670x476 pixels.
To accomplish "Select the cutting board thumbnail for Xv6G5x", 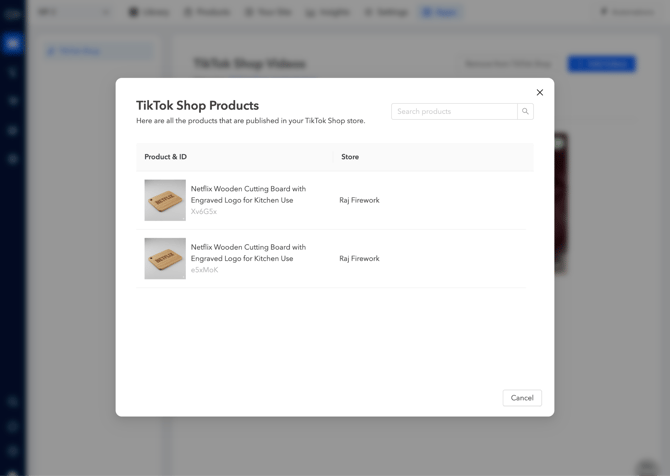I will tap(165, 200).
